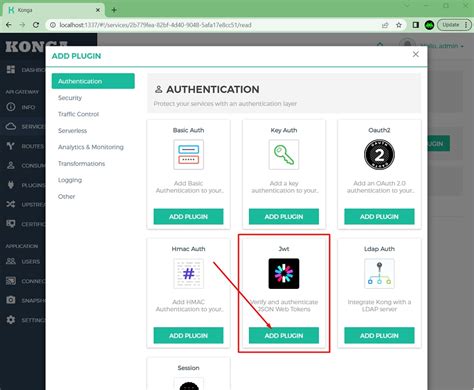
Task: Open Dashboard from the sidebar icon
Action: pos(11,69)
